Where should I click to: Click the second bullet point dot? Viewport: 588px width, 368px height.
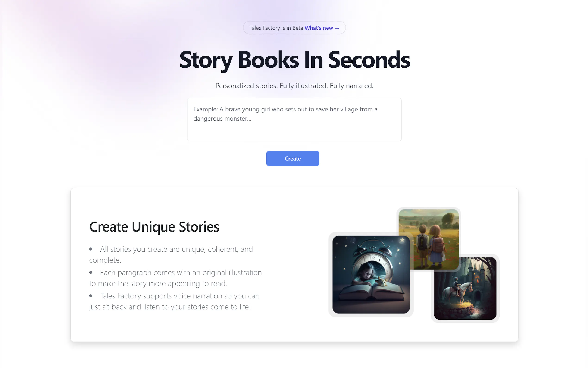point(91,272)
